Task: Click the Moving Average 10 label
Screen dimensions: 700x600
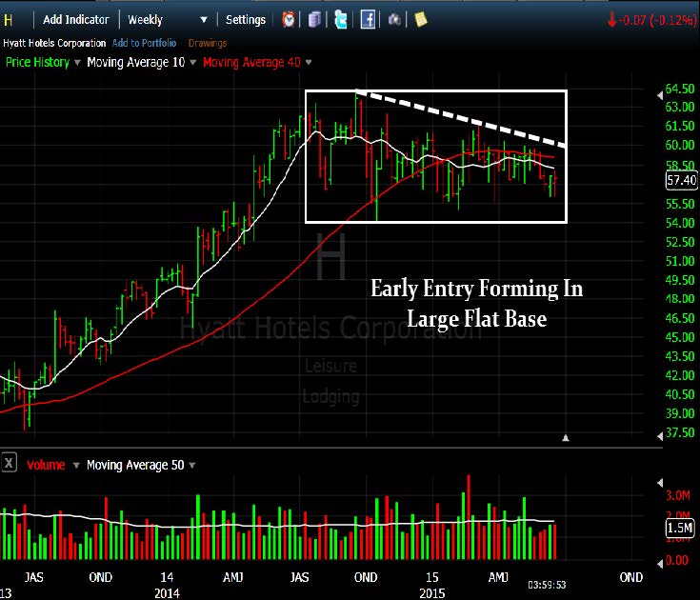Action: pos(135,62)
